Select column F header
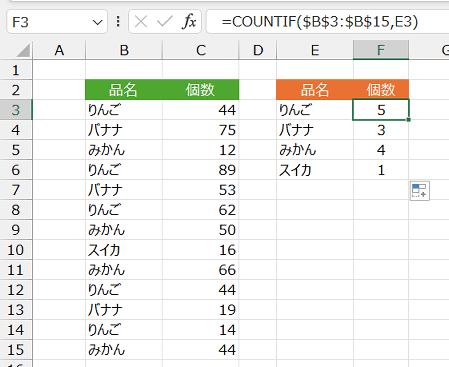The height and width of the screenshot is (367, 449). click(x=381, y=50)
